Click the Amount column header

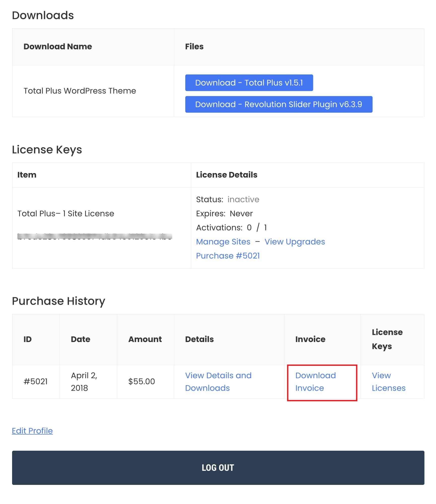tap(145, 339)
